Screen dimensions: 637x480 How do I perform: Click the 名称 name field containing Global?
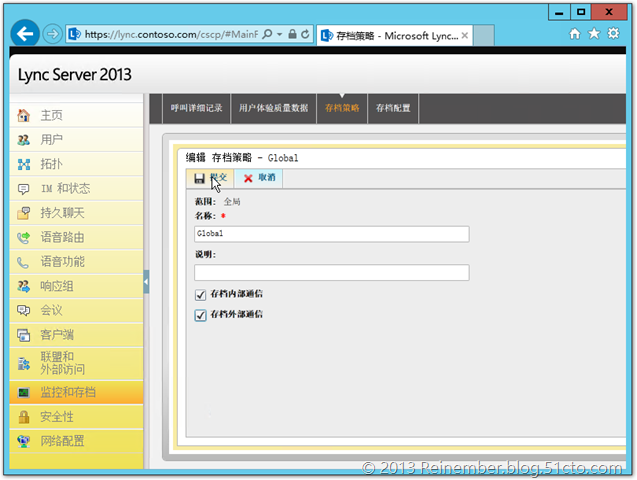pyautogui.click(x=331, y=234)
